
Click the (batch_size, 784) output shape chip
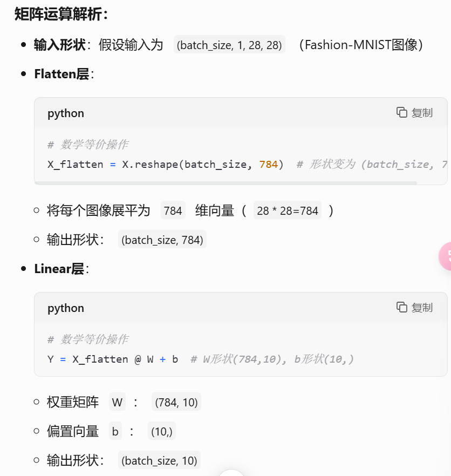point(162,240)
